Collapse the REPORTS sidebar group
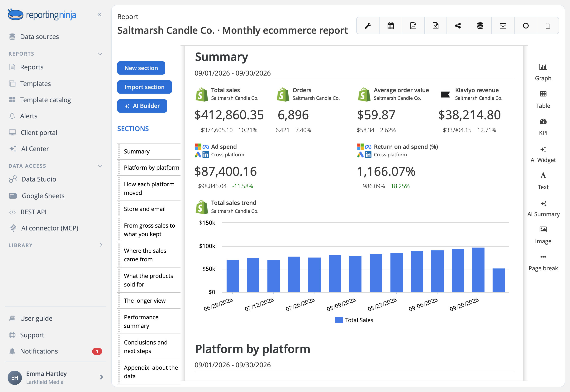 point(100,54)
